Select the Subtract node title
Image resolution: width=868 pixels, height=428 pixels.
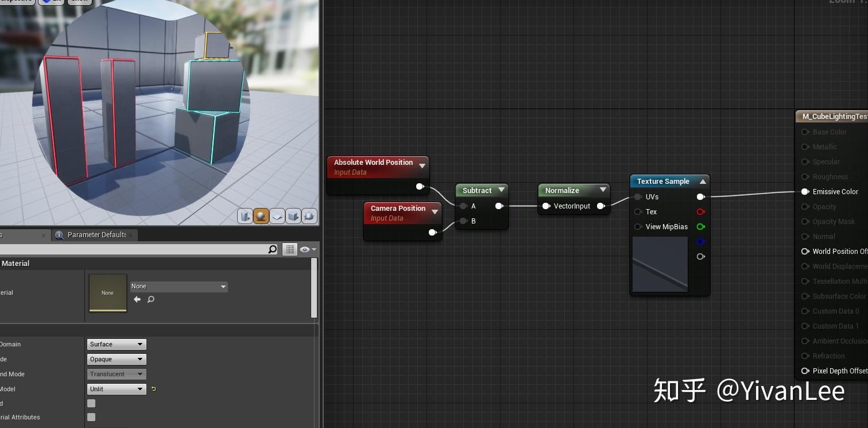pyautogui.click(x=477, y=191)
